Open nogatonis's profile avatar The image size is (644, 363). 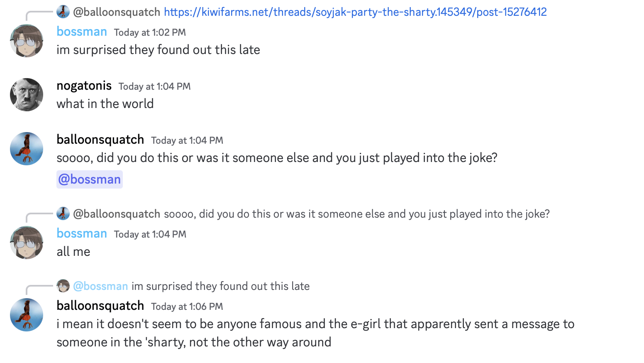point(27,95)
